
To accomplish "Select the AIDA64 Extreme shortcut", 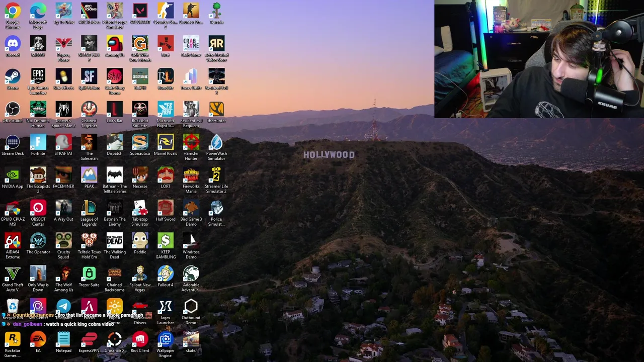I will pos(13,241).
